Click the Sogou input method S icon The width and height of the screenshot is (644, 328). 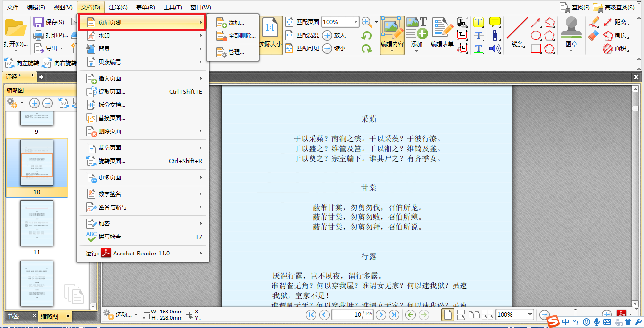click(553, 321)
